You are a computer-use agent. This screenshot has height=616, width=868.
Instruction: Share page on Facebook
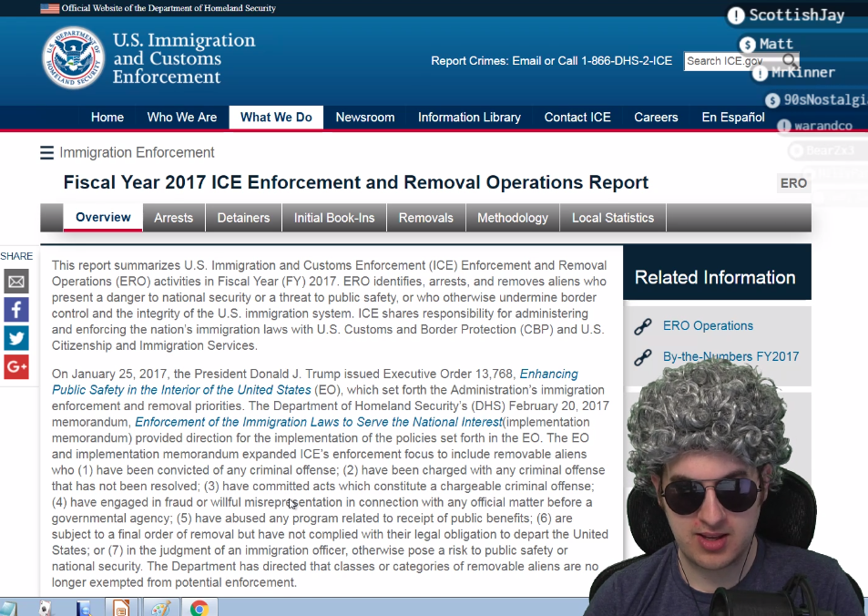coord(16,309)
